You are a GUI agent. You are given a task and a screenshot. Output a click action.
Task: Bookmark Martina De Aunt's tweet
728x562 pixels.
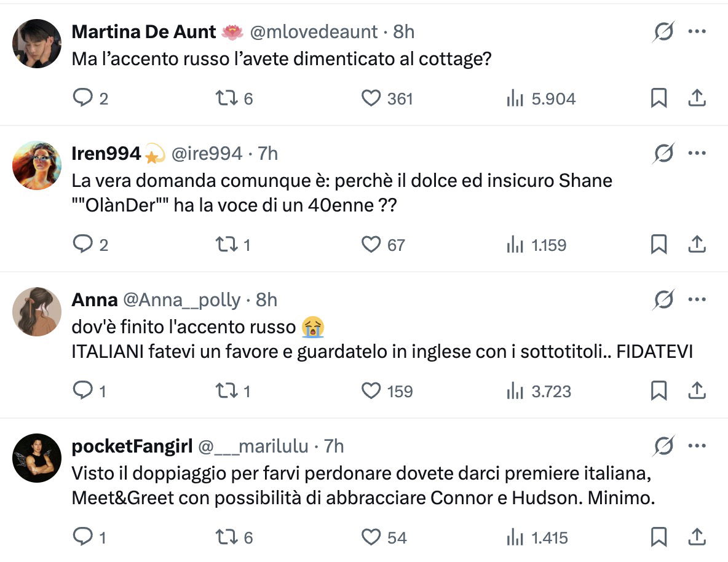pos(659,98)
